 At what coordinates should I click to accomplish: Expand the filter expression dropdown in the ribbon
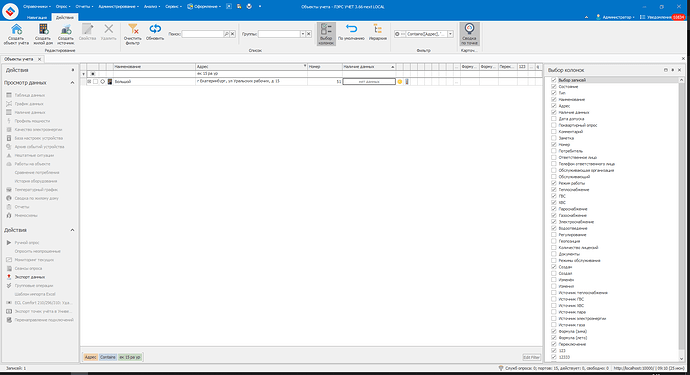click(x=450, y=34)
